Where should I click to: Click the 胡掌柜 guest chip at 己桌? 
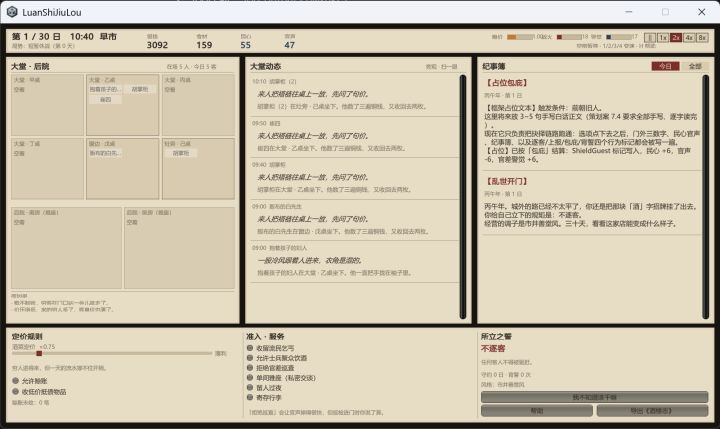pos(181,153)
